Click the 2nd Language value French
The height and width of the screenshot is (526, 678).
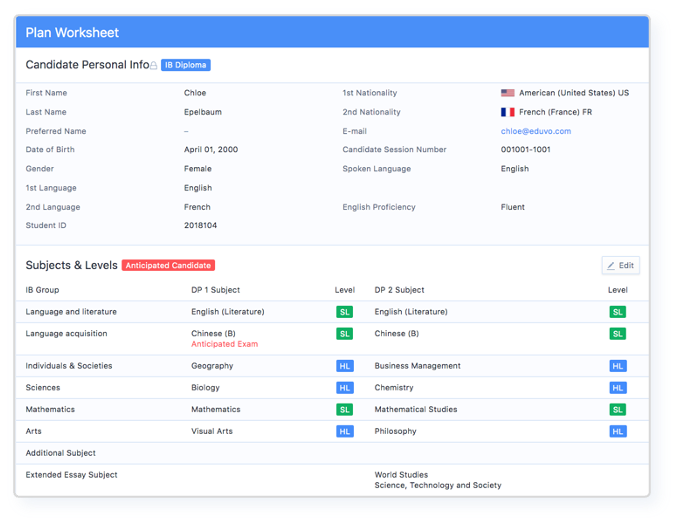click(197, 207)
